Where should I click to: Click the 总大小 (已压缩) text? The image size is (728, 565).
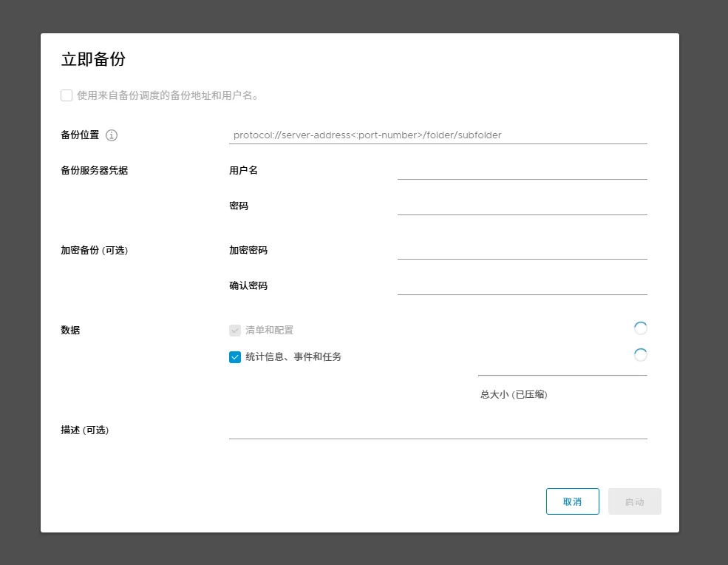[514, 394]
